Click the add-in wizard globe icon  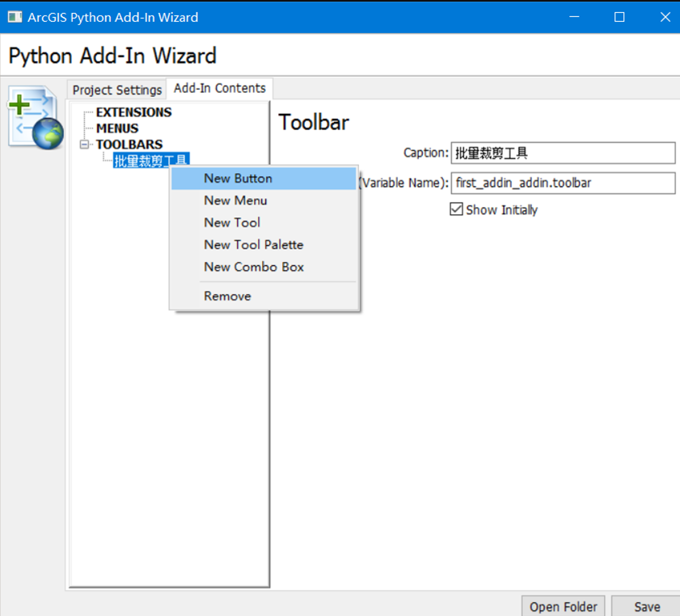tap(36, 117)
